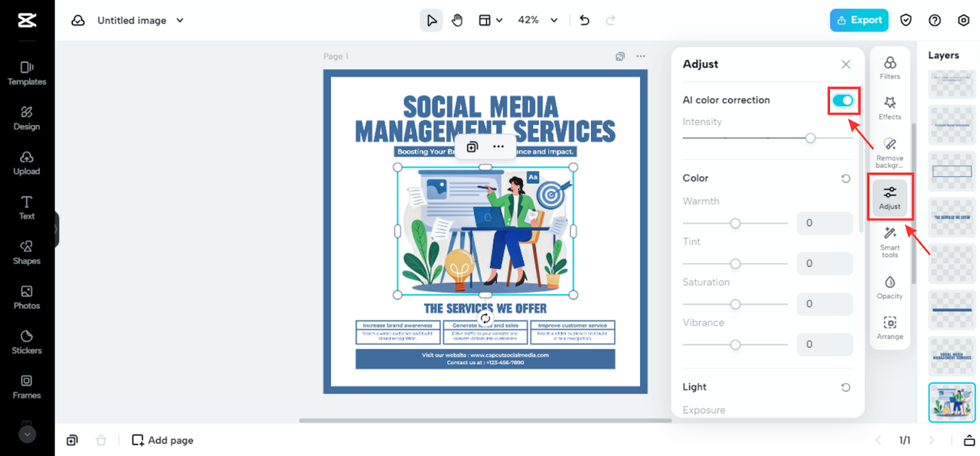Reset the Light section adjustments
Viewport: 980px width, 456px height.
(845, 388)
